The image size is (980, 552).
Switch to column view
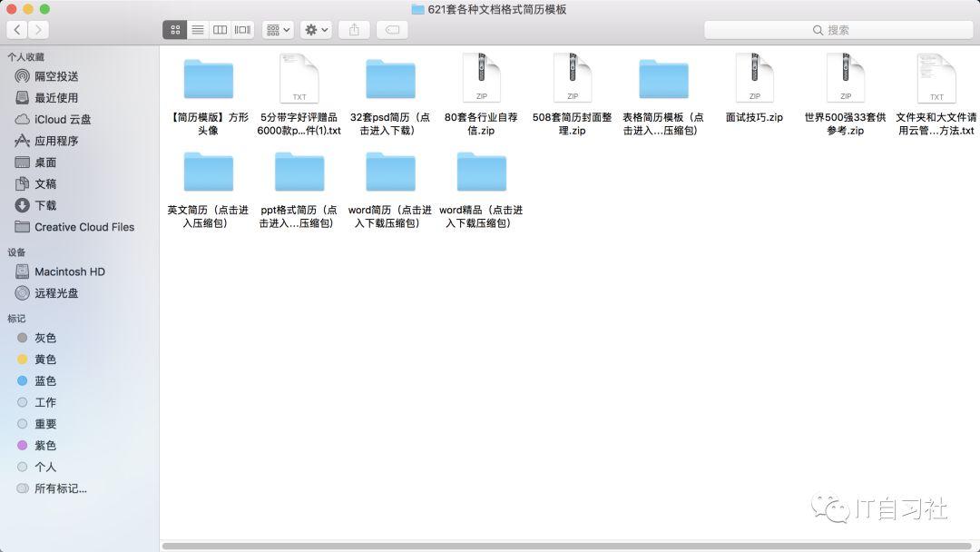click(x=220, y=29)
